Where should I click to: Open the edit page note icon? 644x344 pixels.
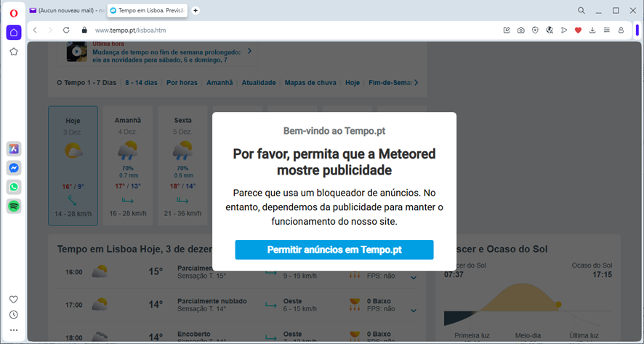coord(507,30)
